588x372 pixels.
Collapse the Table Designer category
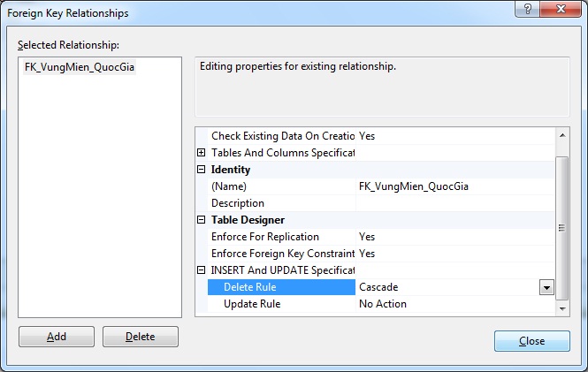pos(201,220)
